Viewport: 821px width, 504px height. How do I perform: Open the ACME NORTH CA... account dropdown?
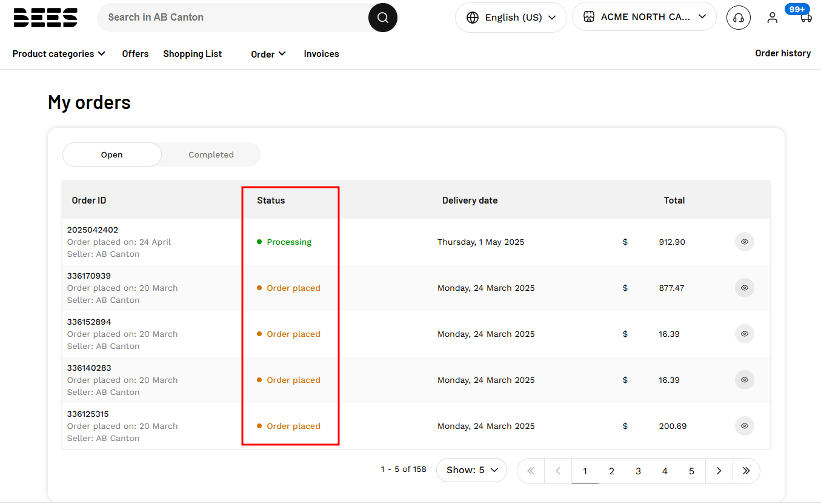[644, 17]
